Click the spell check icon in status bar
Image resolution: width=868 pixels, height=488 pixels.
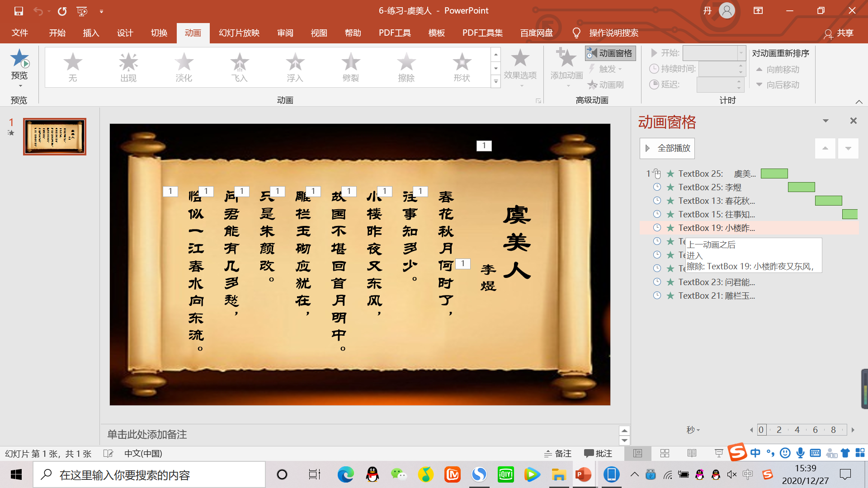(x=108, y=453)
